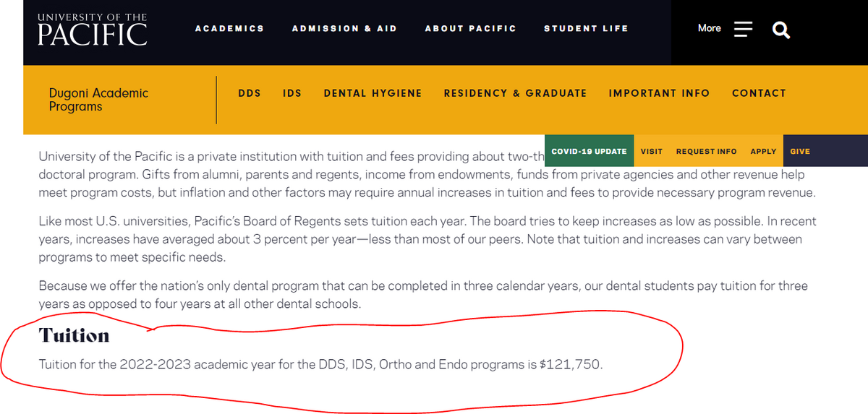Image resolution: width=868 pixels, height=414 pixels.
Task: Click the Visit link
Action: [651, 152]
